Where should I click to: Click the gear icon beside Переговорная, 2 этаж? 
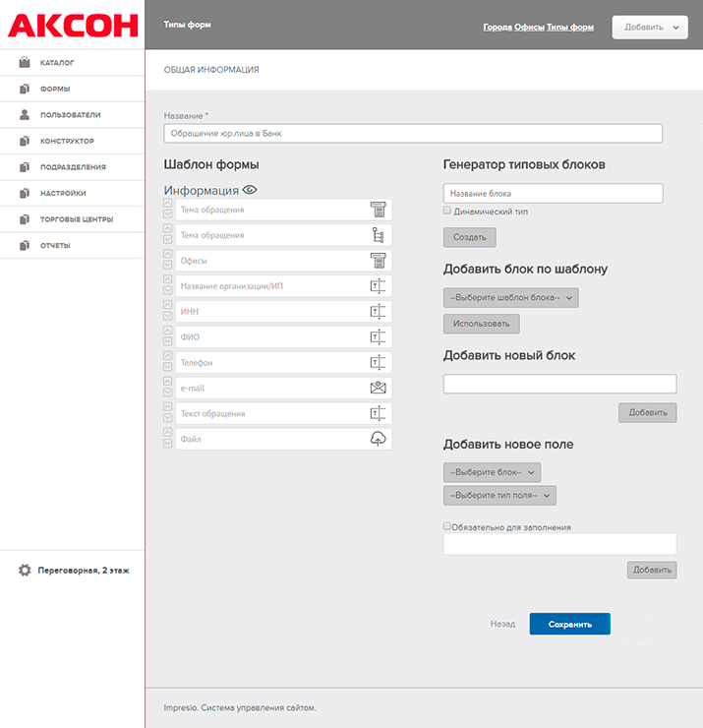click(x=25, y=570)
